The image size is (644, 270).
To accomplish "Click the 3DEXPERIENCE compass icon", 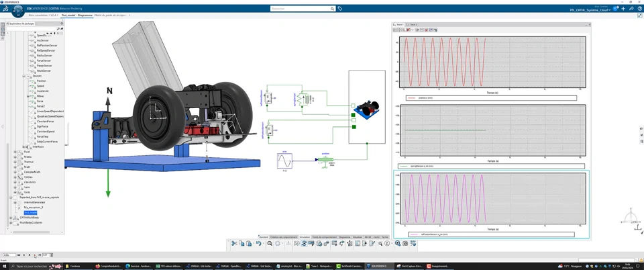I will pyautogui.click(x=18, y=10).
